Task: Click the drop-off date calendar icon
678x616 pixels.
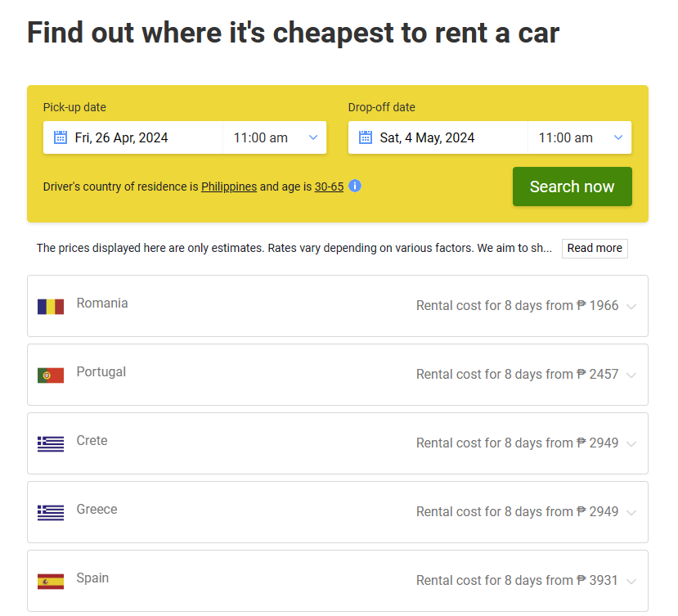Action: point(366,137)
